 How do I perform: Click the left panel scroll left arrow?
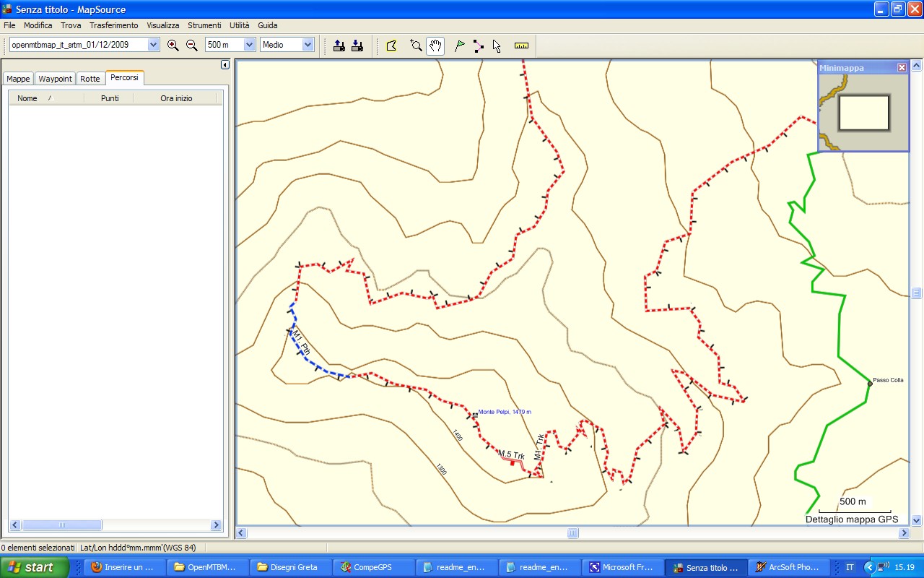click(14, 525)
